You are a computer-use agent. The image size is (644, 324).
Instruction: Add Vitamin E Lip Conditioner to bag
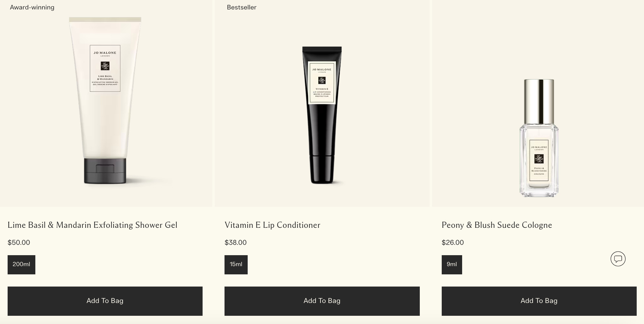pyautogui.click(x=322, y=301)
